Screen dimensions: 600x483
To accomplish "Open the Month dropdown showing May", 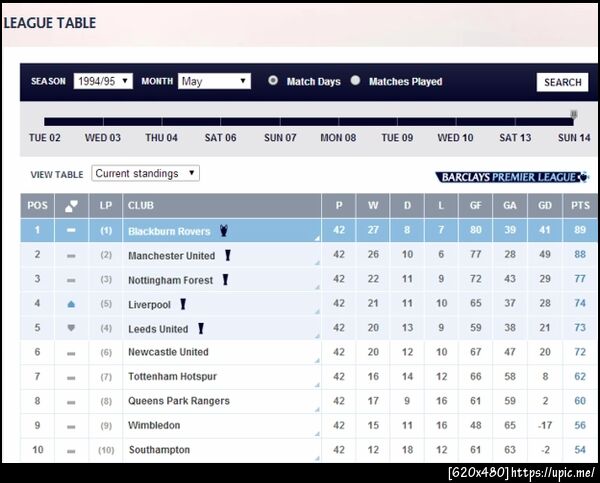I will tap(214, 81).
